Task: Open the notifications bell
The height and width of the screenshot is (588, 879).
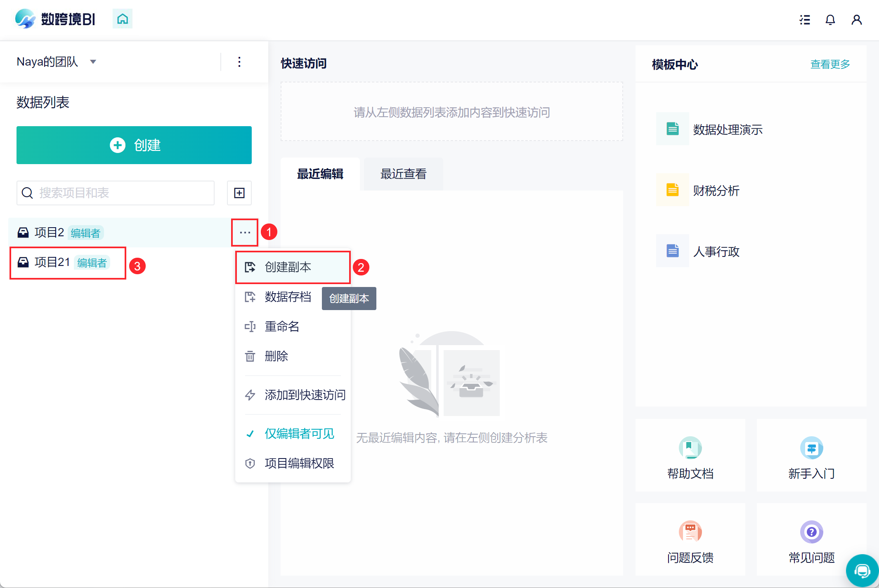Action: coord(830,20)
